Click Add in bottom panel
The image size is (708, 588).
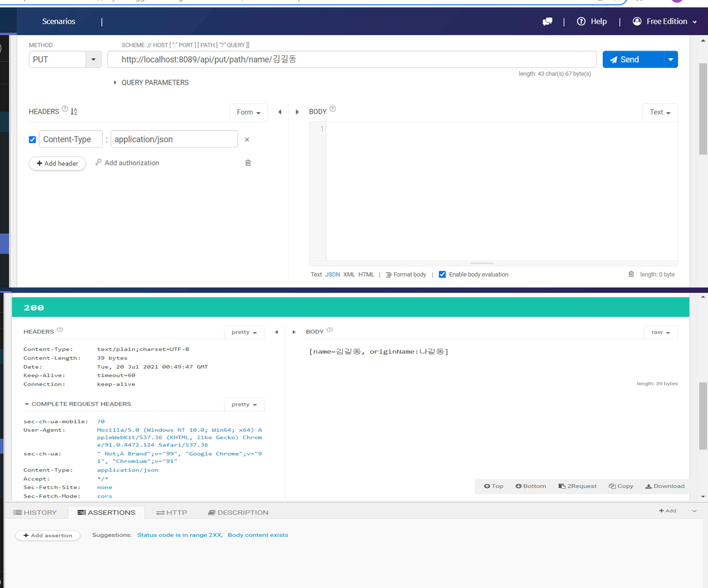668,511
